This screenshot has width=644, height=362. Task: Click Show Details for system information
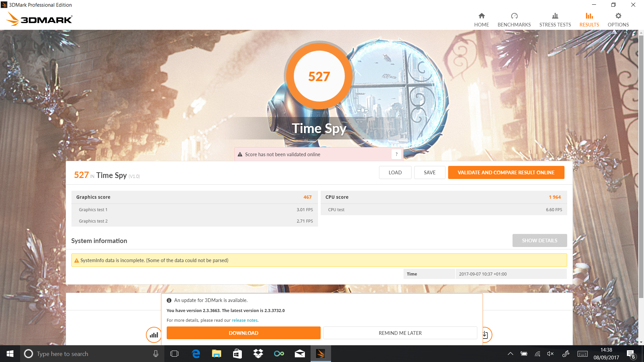[x=539, y=240]
